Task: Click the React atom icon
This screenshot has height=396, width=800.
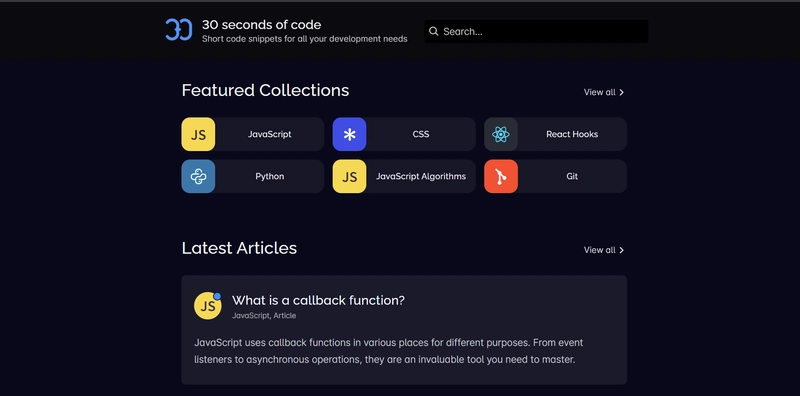Action: 501,134
